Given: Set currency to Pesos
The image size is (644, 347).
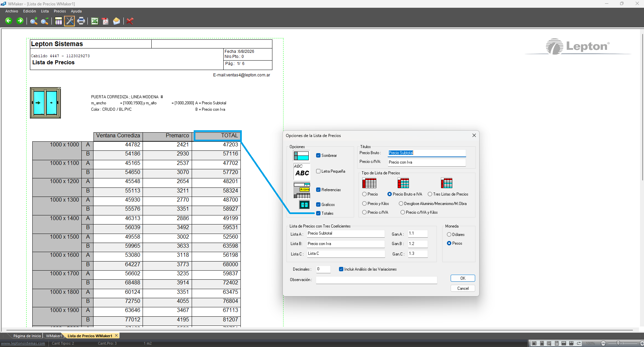Looking at the screenshot, I should pyautogui.click(x=449, y=243).
